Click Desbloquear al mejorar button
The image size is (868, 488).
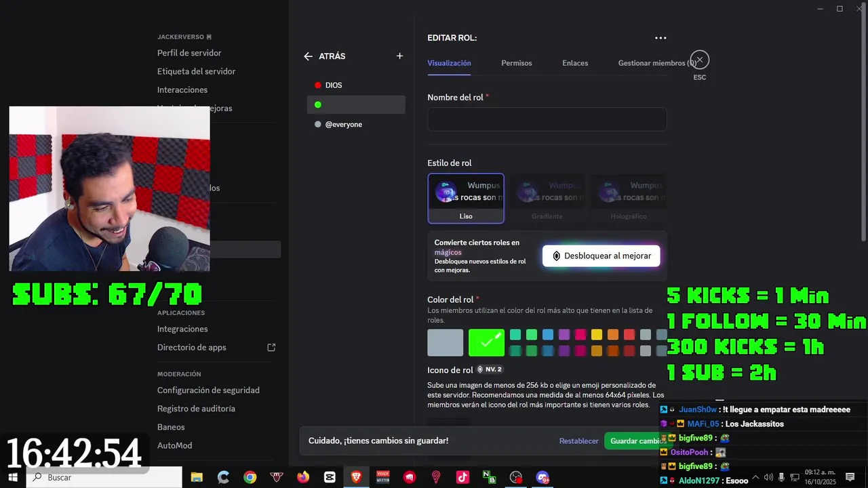tap(601, 256)
